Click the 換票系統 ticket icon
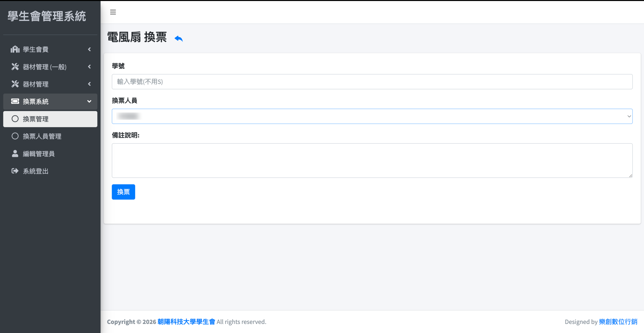Screen dimensions: 644x333 15,101
